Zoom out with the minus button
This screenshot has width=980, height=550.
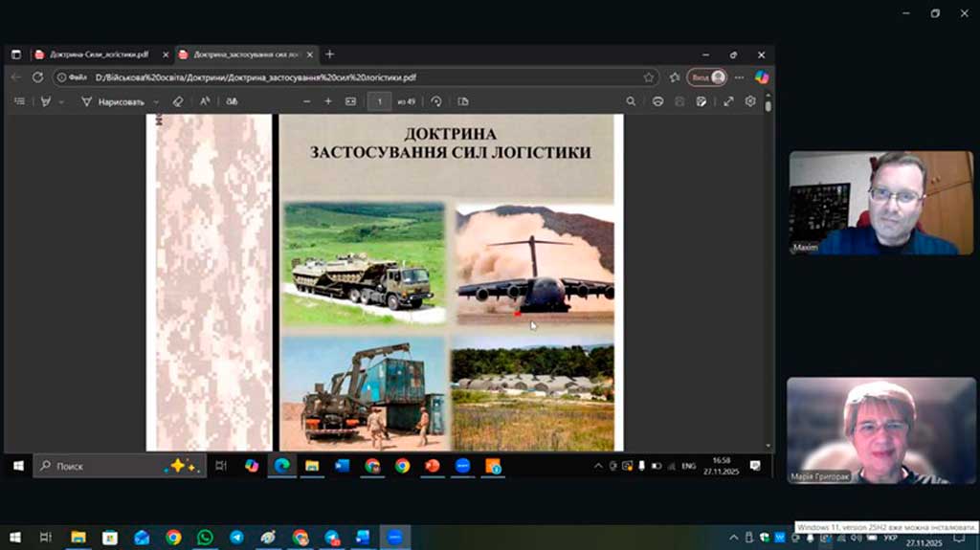[x=307, y=101]
